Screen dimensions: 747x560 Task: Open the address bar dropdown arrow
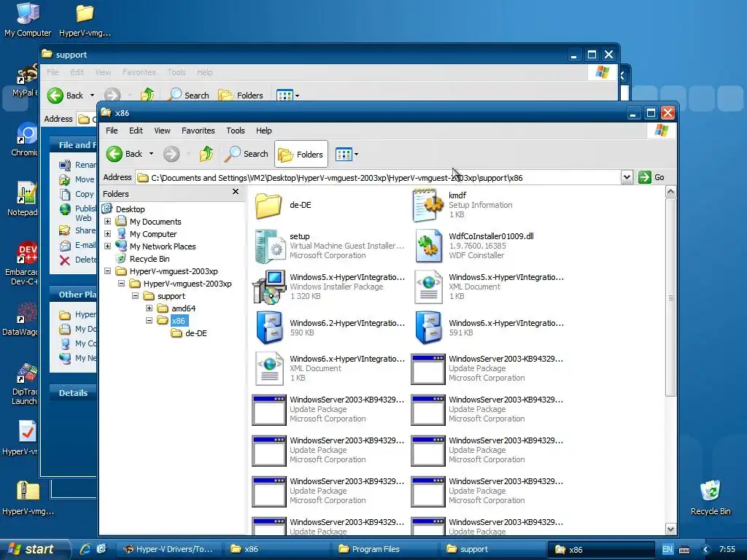(627, 177)
